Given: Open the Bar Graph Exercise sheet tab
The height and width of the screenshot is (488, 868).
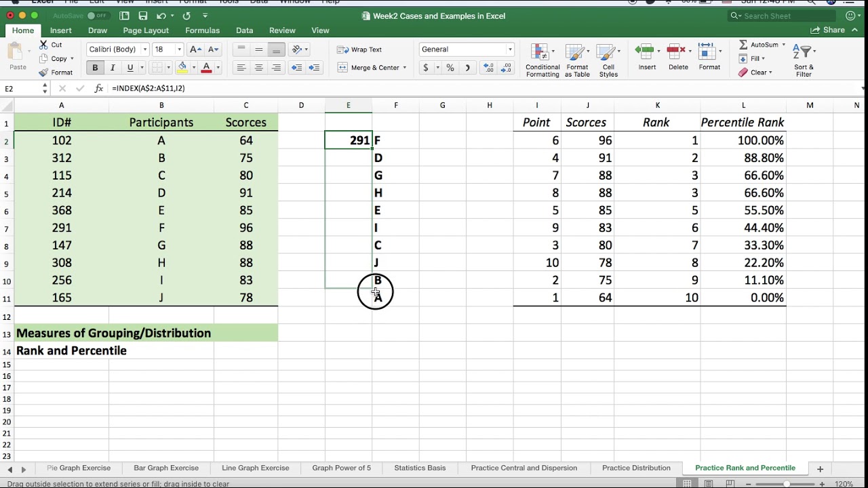Looking at the screenshot, I should (166, 468).
